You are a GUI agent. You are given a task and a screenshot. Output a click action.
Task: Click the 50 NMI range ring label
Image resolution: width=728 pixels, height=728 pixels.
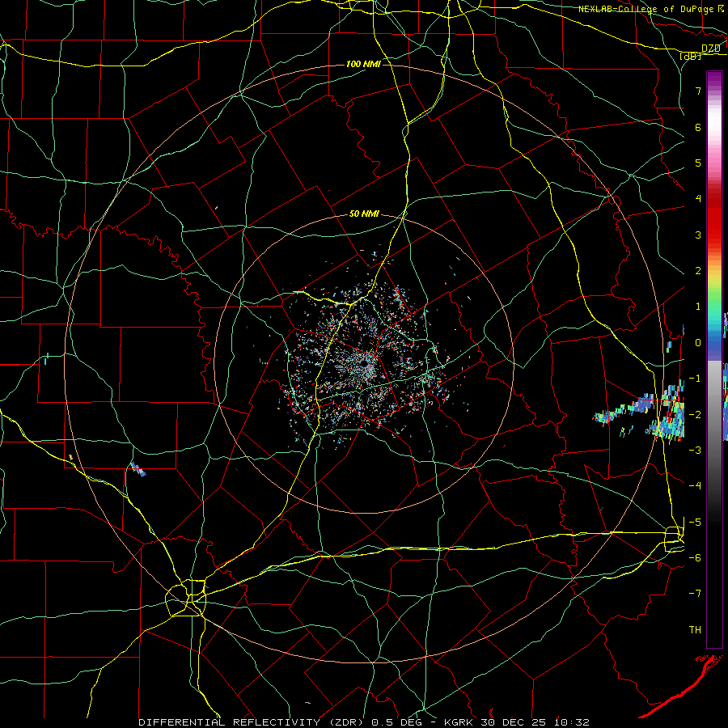click(364, 214)
